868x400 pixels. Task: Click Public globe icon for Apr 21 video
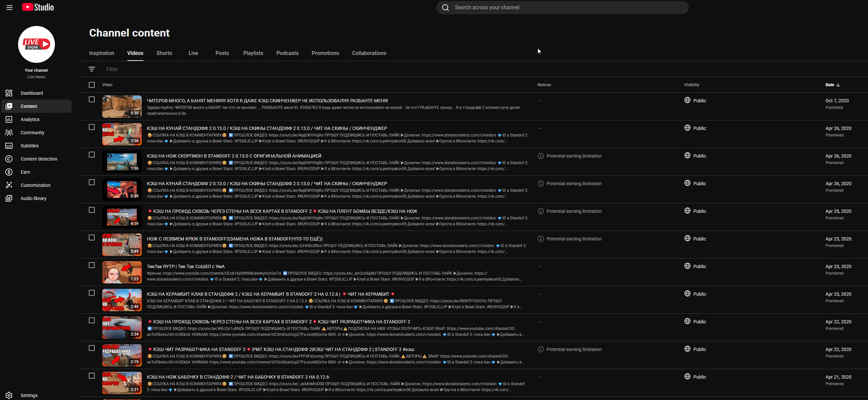pyautogui.click(x=687, y=376)
